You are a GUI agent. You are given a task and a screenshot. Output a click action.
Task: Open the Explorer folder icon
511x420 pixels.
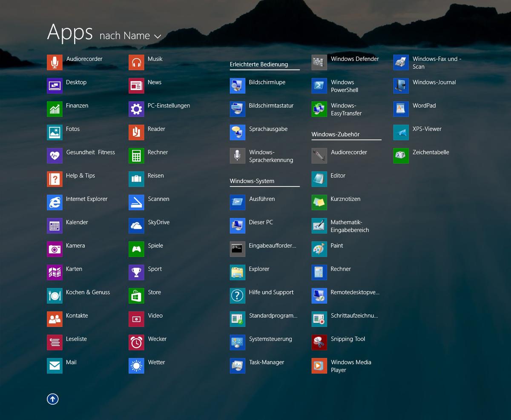238,273
